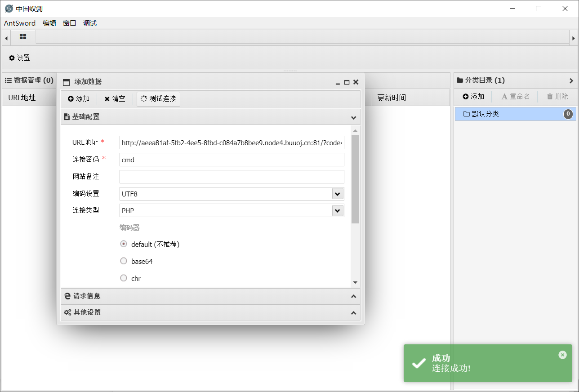Focus the URL地址 input field

[x=232, y=143]
